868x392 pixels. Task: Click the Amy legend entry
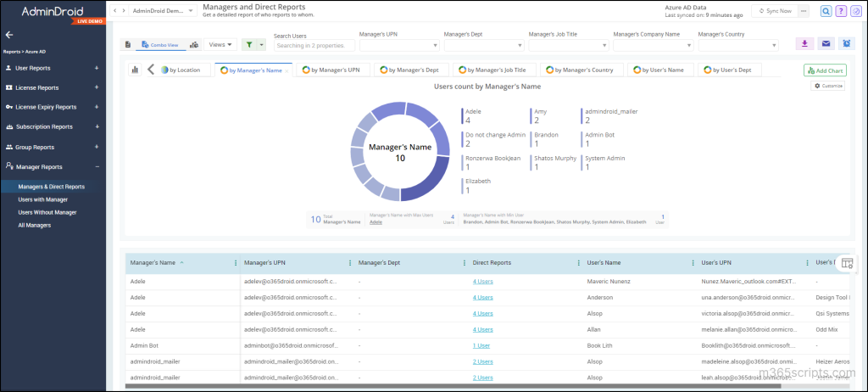[540, 115]
